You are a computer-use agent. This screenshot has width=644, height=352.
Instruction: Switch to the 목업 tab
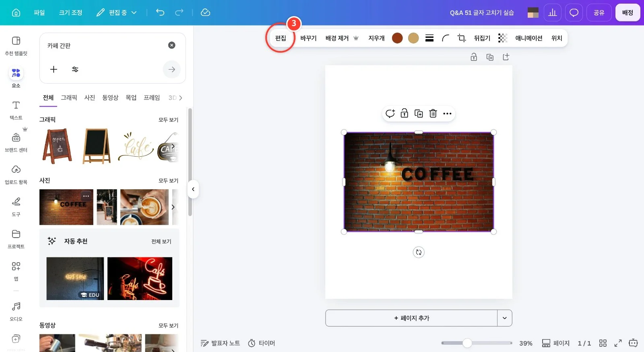(x=131, y=97)
